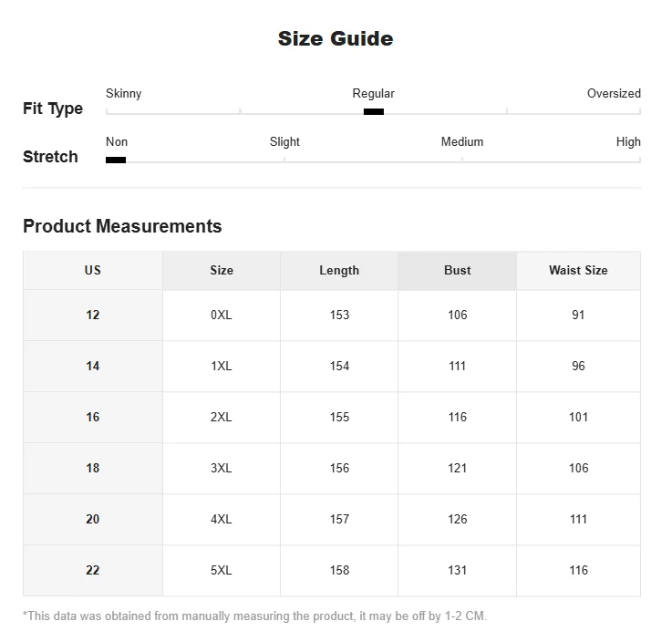Choose the 3XL size cell

222,468
